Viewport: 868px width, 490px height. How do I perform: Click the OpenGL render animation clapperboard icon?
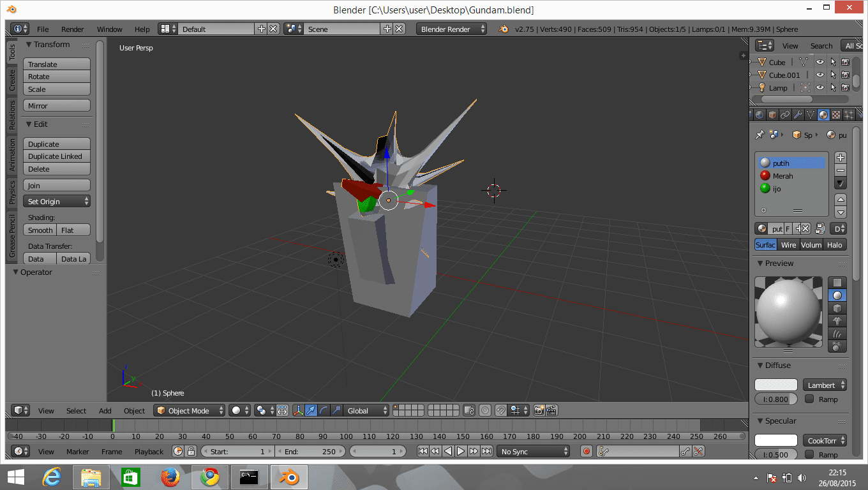coord(552,411)
